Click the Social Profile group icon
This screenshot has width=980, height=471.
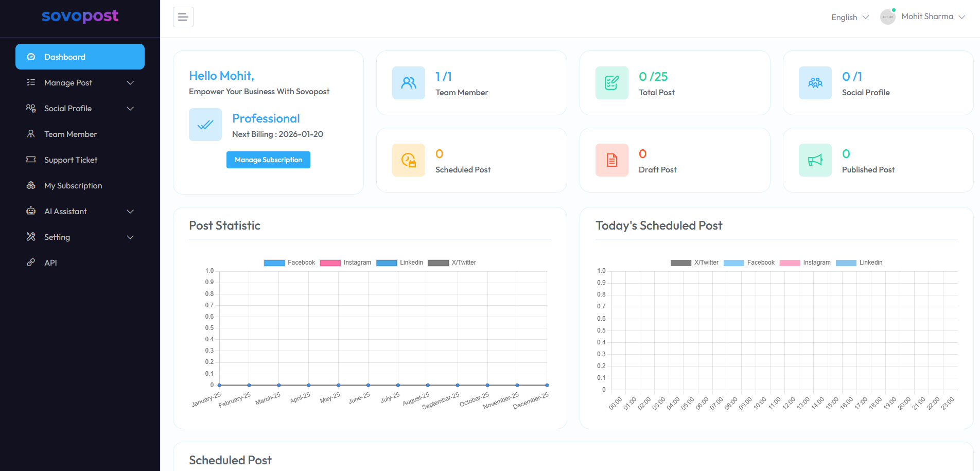tap(815, 83)
